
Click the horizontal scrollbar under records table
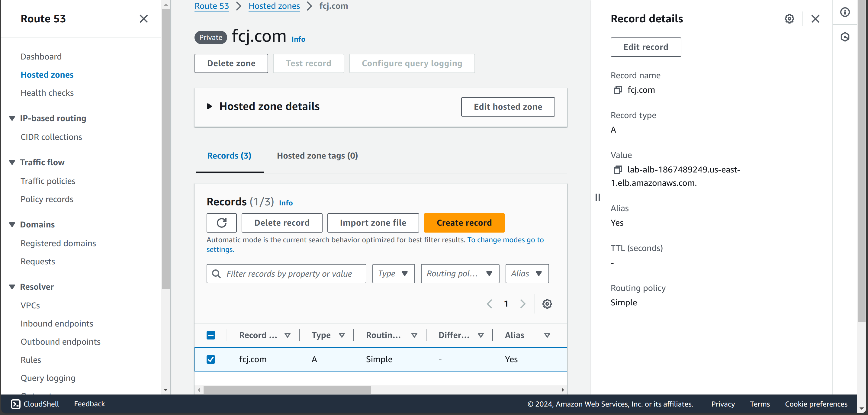pos(287,390)
